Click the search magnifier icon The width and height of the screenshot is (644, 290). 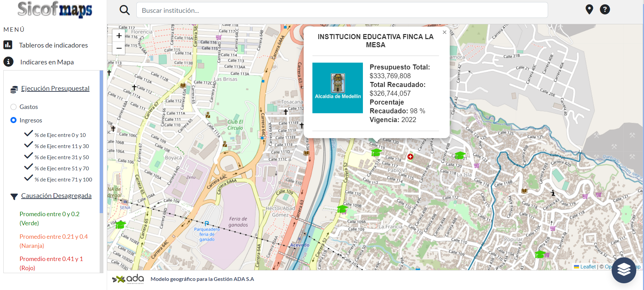tap(125, 10)
